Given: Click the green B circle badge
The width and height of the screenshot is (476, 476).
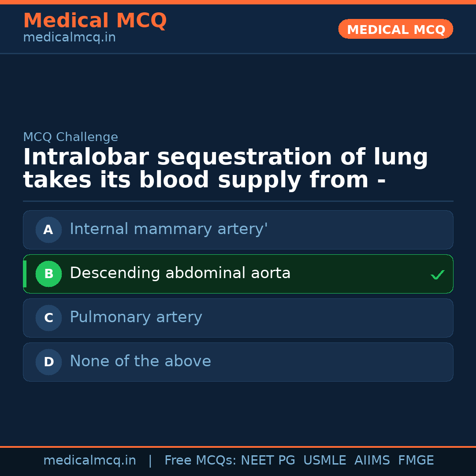Looking at the screenshot, I should tap(48, 274).
